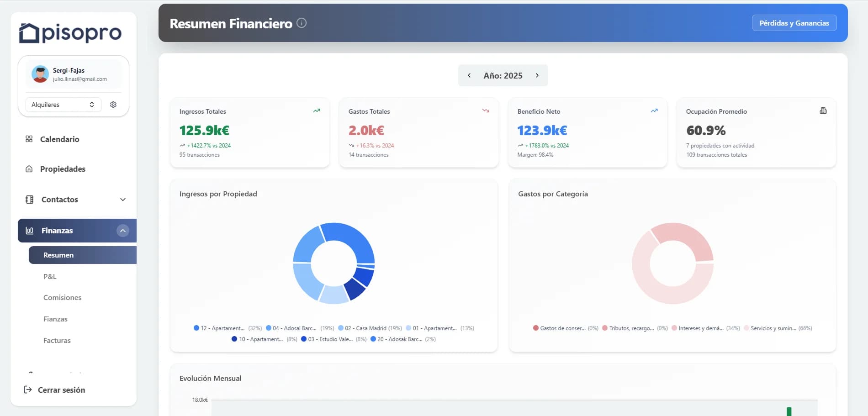Click the 01 - Apartament legend dot
The height and width of the screenshot is (416, 868).
[x=408, y=328]
